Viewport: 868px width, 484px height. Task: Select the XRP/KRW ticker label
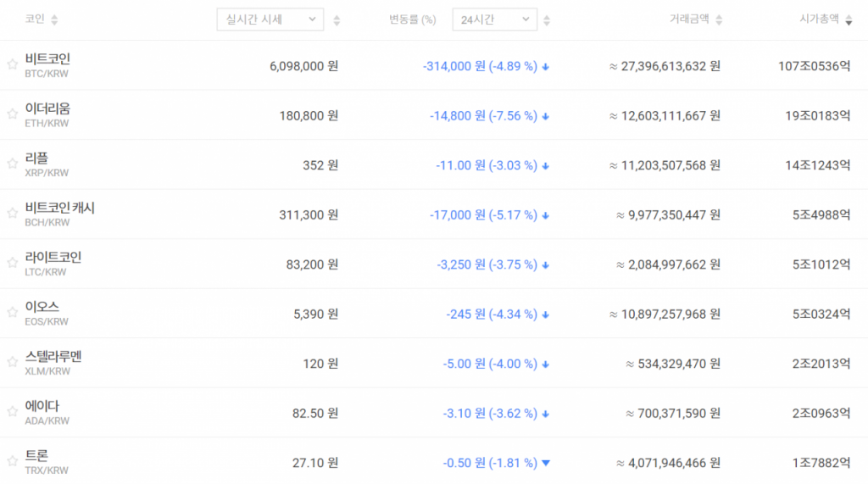pos(47,173)
